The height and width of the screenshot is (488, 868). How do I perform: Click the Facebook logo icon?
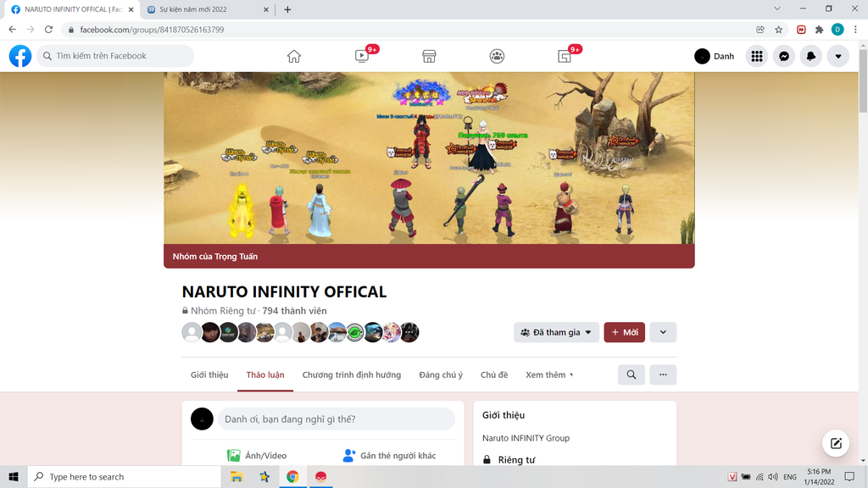[x=20, y=56]
